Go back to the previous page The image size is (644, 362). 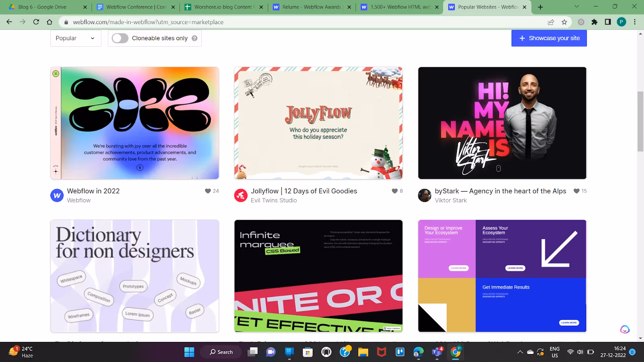tap(9, 22)
